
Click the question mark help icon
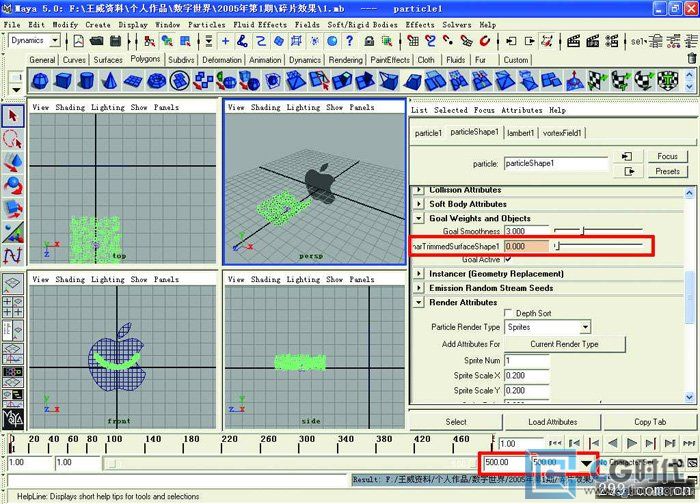click(350, 41)
